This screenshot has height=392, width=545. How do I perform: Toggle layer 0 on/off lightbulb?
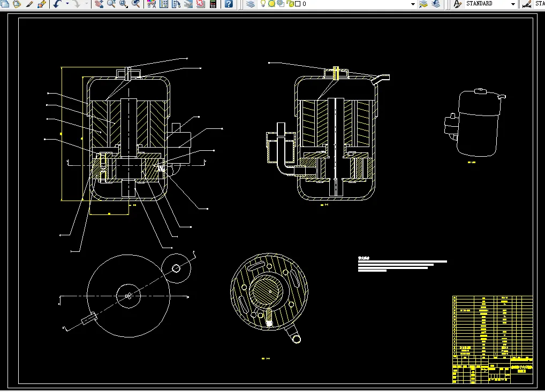263,4
